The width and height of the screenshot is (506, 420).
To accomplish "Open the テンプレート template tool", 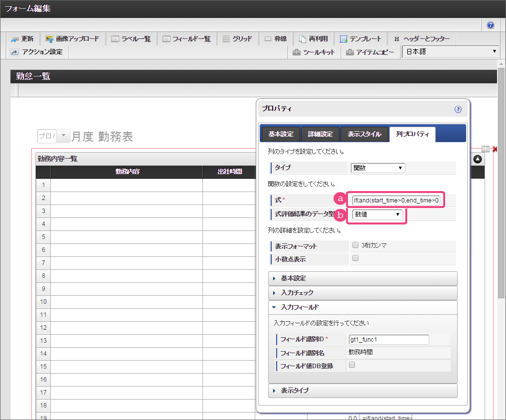I will (x=360, y=39).
